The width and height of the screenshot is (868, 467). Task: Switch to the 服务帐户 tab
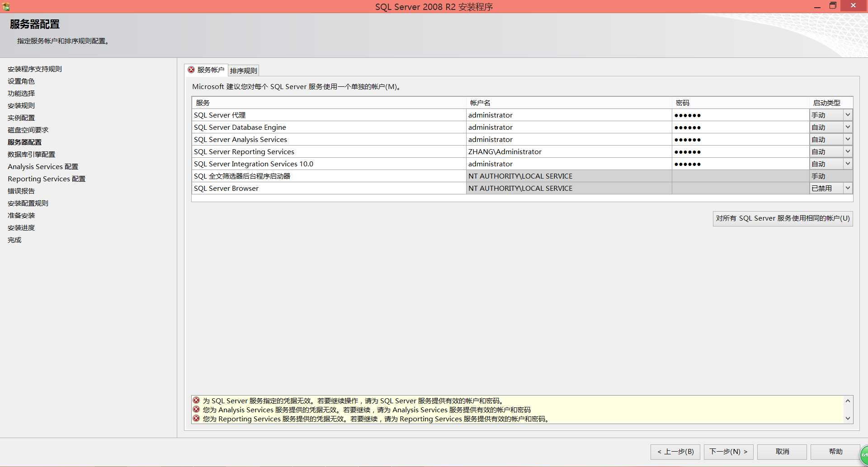tap(206, 70)
